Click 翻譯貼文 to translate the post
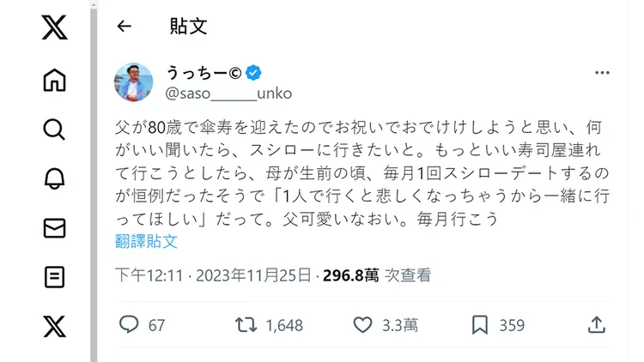644x362 pixels. coord(146,241)
